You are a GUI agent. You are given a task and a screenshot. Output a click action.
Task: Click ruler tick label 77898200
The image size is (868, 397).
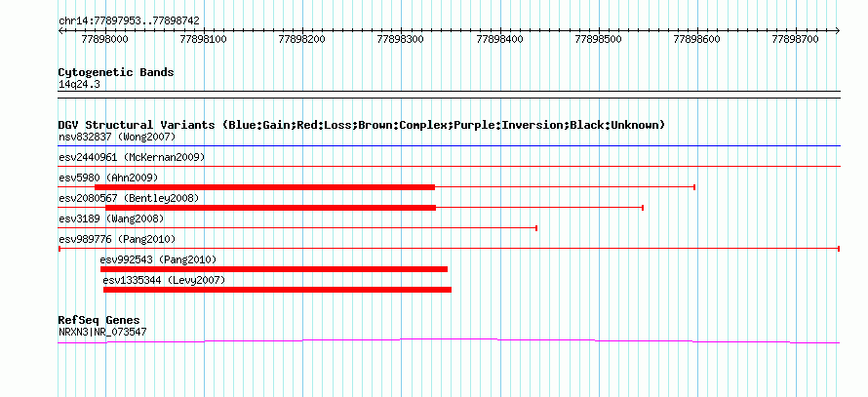[301, 39]
